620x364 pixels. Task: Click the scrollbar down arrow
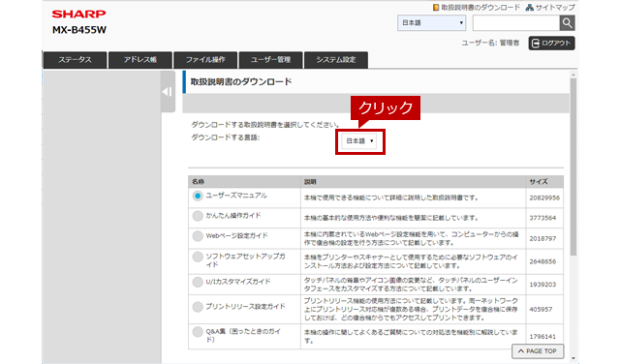[573, 359]
